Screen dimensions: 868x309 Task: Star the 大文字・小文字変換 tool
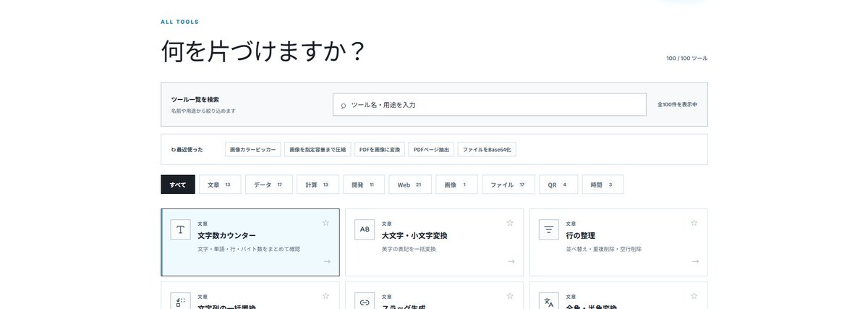(510, 223)
